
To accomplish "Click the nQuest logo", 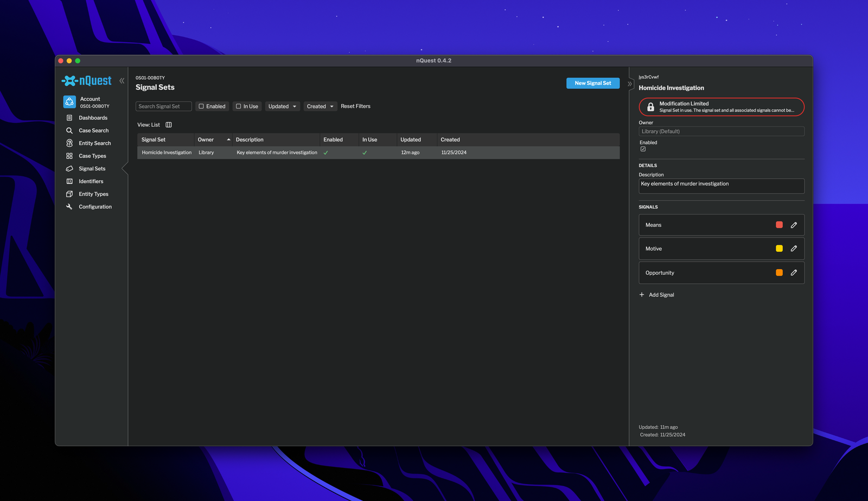I will click(x=87, y=81).
